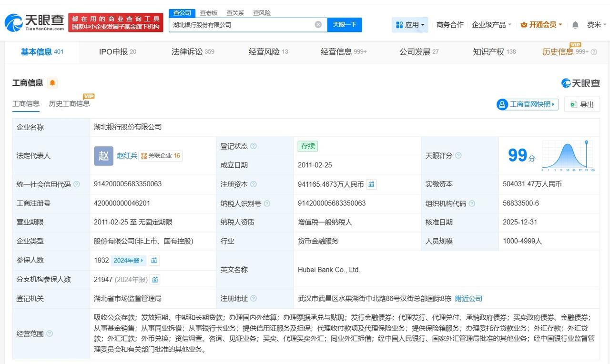Click help icon next to 统一社会信用代码
This screenshot has height=364, width=610.
click(77, 184)
